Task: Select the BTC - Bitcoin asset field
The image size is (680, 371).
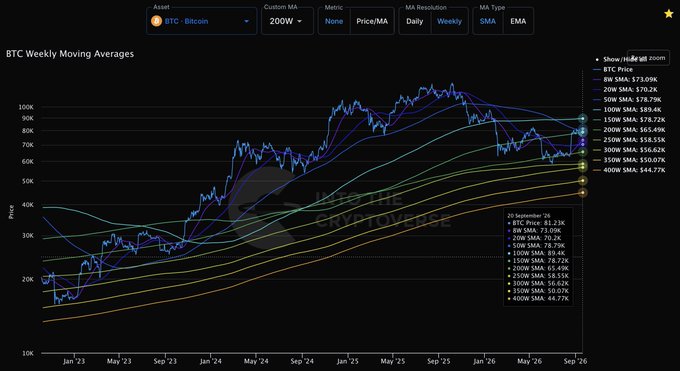Action: pos(202,21)
